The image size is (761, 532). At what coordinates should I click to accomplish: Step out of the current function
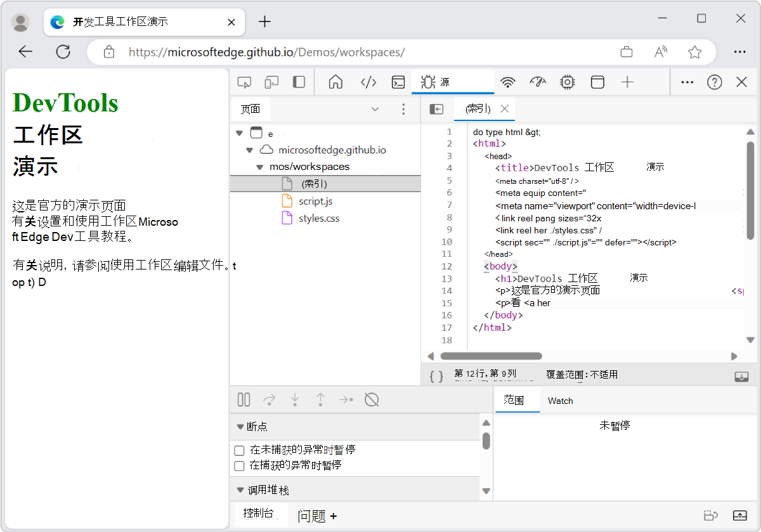(x=320, y=399)
